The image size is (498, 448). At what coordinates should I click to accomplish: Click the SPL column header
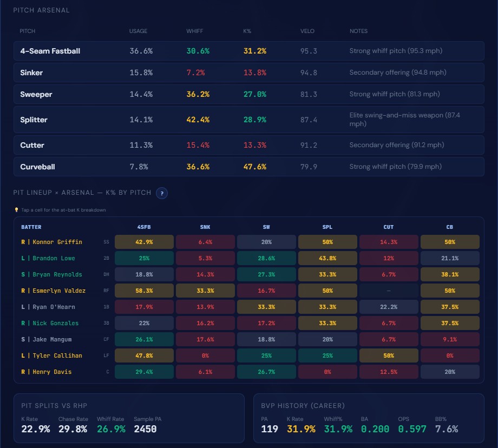327,227
